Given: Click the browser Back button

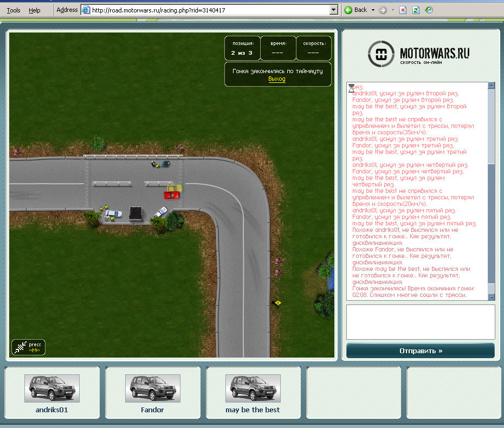Looking at the screenshot, I should click(x=356, y=10).
